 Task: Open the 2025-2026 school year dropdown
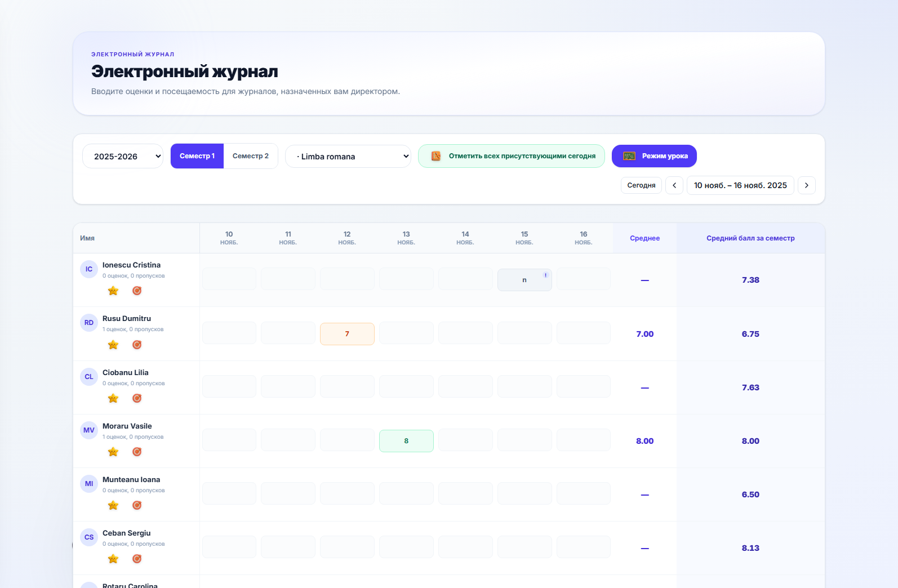[x=123, y=156]
